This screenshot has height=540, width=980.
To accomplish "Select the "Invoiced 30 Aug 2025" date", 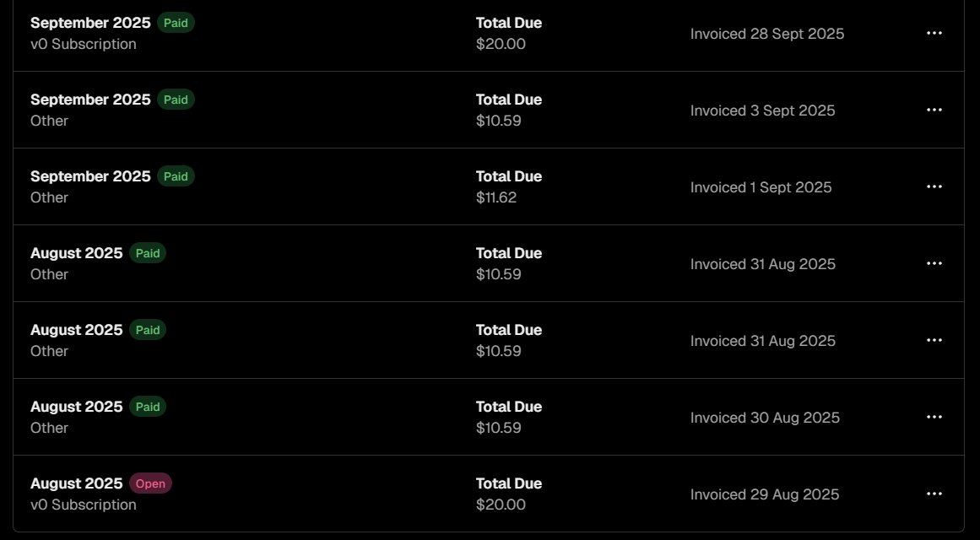I will click(x=765, y=418).
